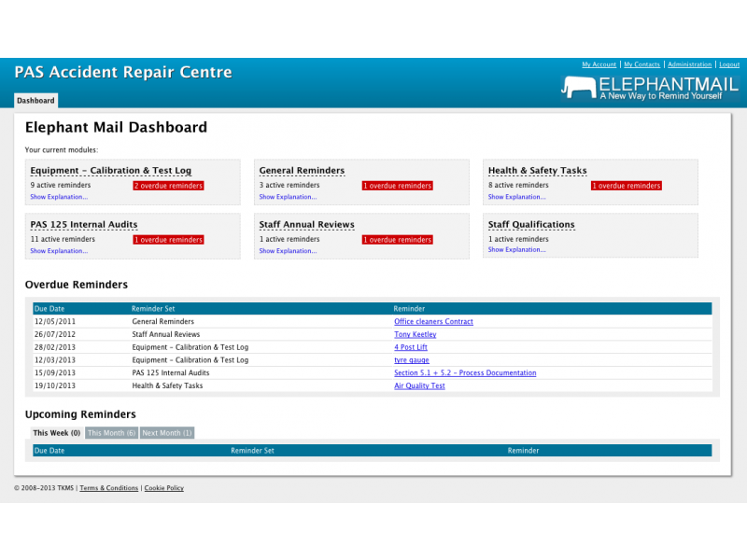The height and width of the screenshot is (560, 747).
Task: Open Office cleaners Contract reminder
Action: (433, 321)
